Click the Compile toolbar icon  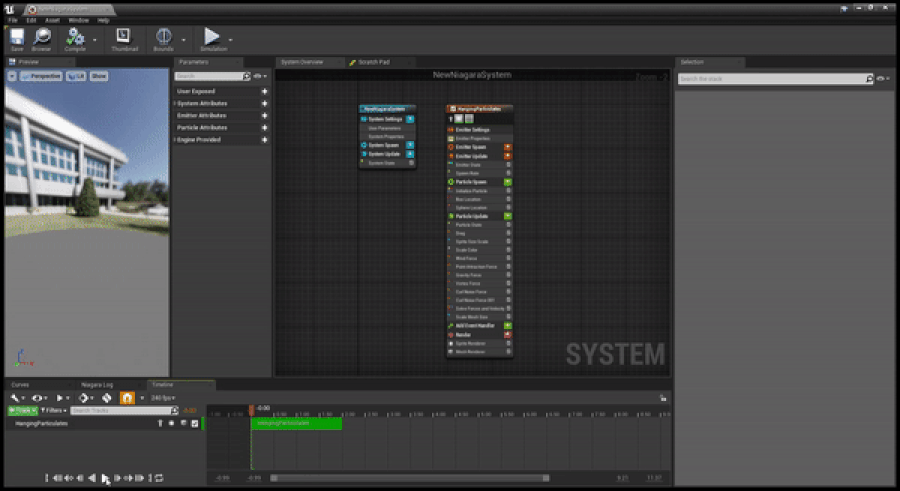[x=75, y=37]
